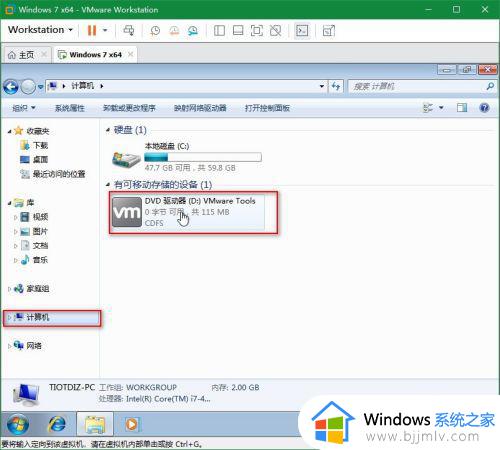Viewport: 500px width, 450px height.
Task: Click Send Ctrl+Alt+Del toolbar icon
Action: tap(129, 31)
